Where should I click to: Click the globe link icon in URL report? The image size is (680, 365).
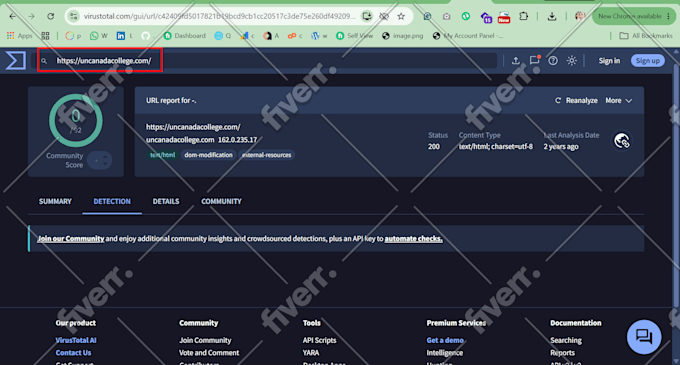pyautogui.click(x=622, y=141)
